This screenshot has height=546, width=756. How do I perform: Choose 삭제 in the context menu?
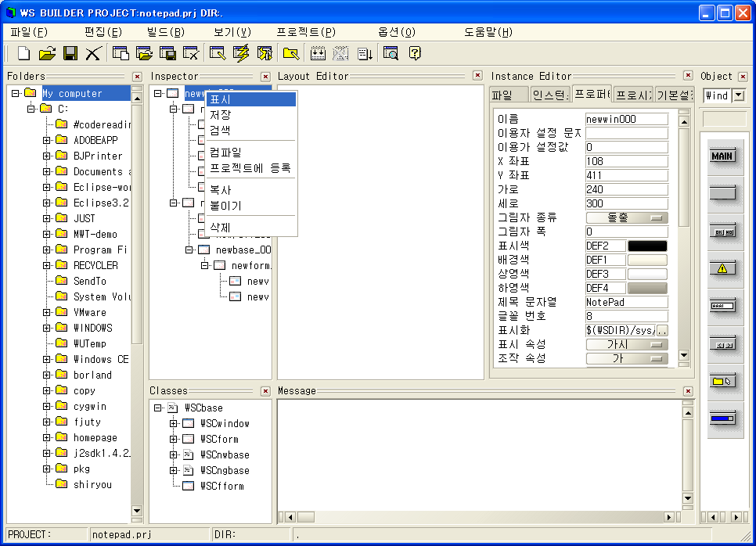[x=251, y=228]
